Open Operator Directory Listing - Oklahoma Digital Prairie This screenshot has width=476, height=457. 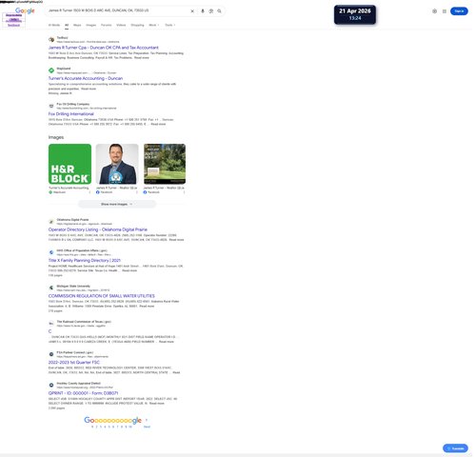coord(98,229)
